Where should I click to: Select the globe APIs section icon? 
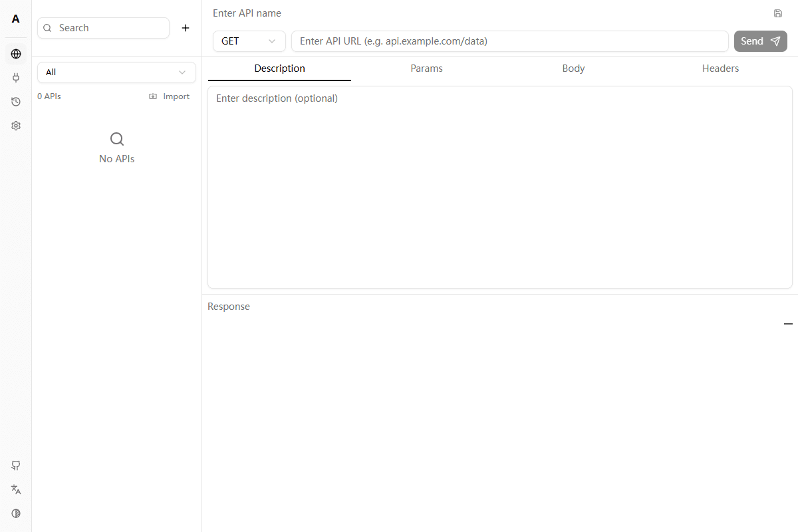[x=15, y=54]
